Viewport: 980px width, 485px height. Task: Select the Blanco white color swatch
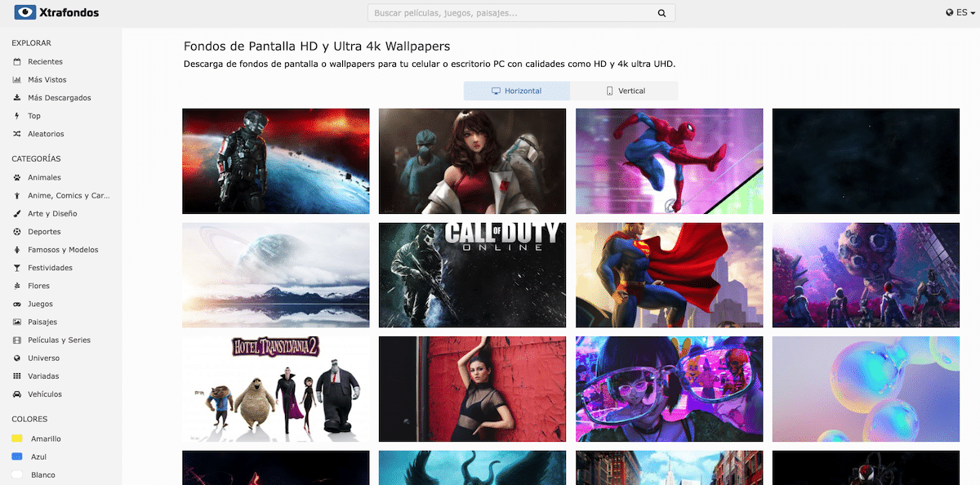coord(17,474)
